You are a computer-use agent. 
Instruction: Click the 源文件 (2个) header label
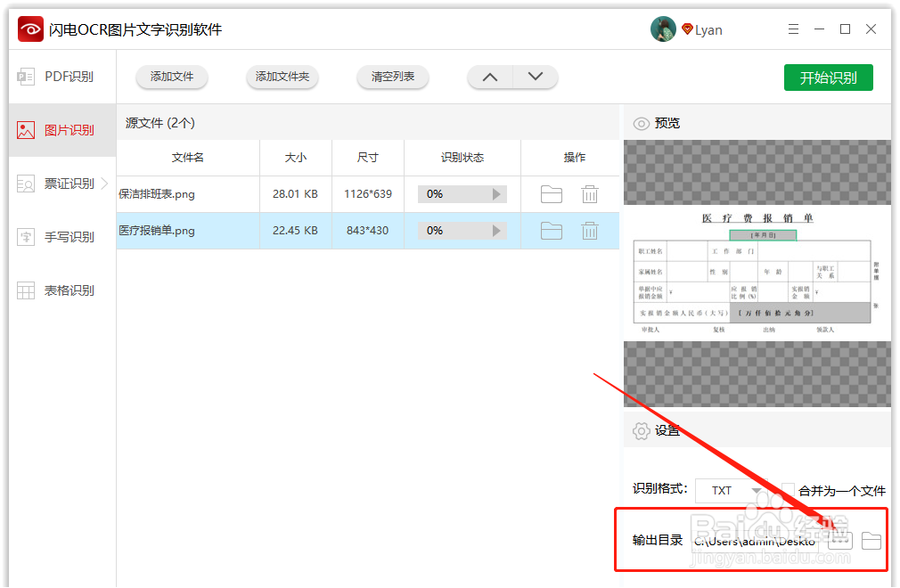tap(160, 123)
